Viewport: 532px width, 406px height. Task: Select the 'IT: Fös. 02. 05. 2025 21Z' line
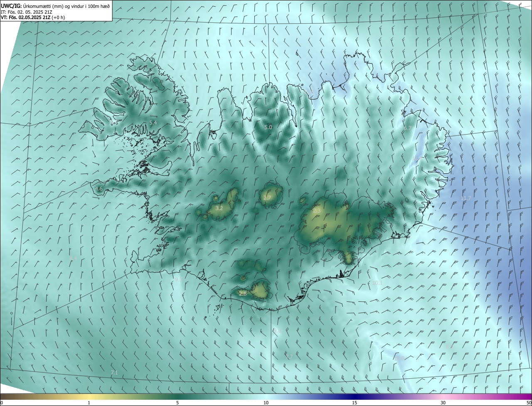coord(26,12)
